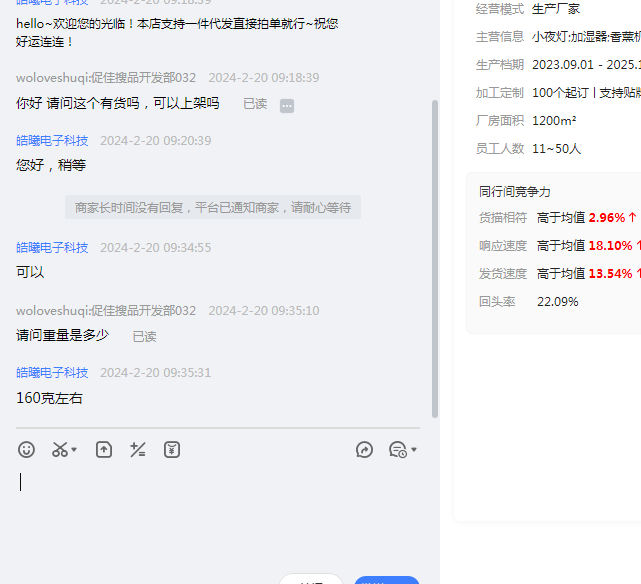Click seller name 皓曦电子科技 above 您好，稍等
Screen dimensions: 641x584
tap(52, 140)
